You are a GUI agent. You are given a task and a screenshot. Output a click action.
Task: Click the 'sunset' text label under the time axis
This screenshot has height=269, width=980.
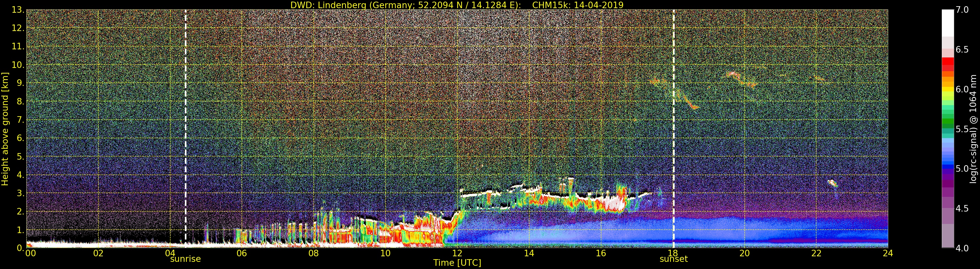674,259
